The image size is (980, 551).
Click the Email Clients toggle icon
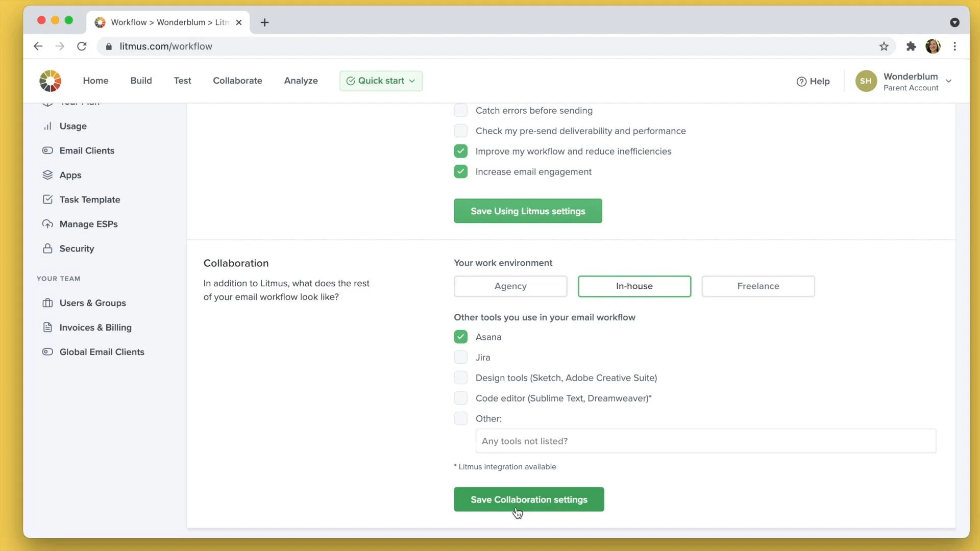coord(47,151)
